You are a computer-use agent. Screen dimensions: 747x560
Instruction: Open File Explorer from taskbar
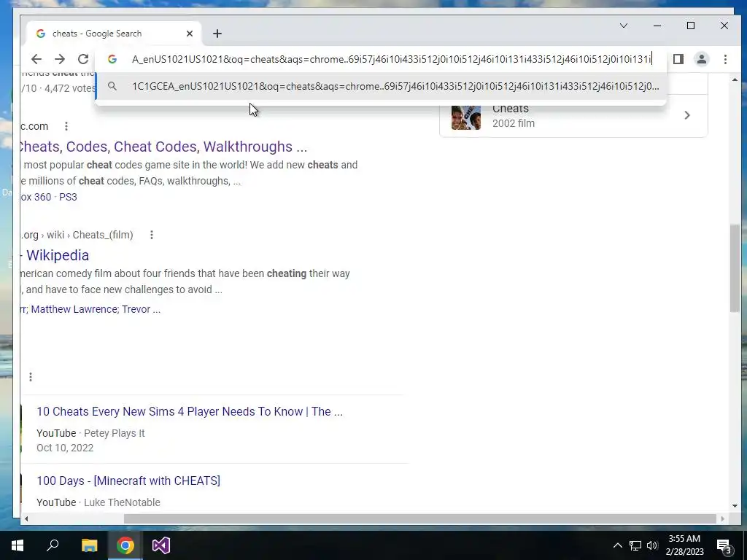point(89,545)
